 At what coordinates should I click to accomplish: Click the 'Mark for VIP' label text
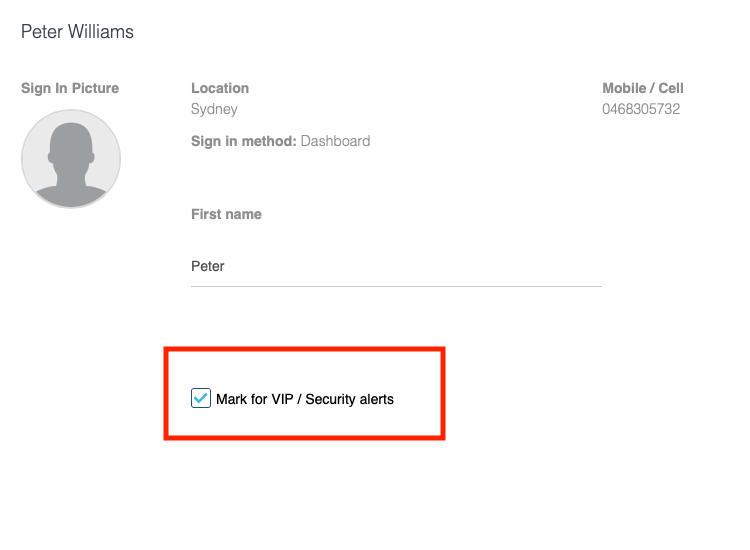[254, 399]
